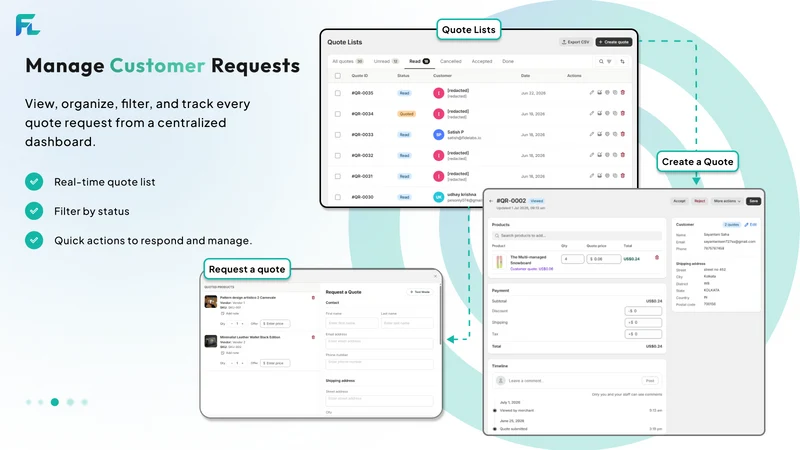
Task: Click the Shipping amount field
Action: click(643, 322)
